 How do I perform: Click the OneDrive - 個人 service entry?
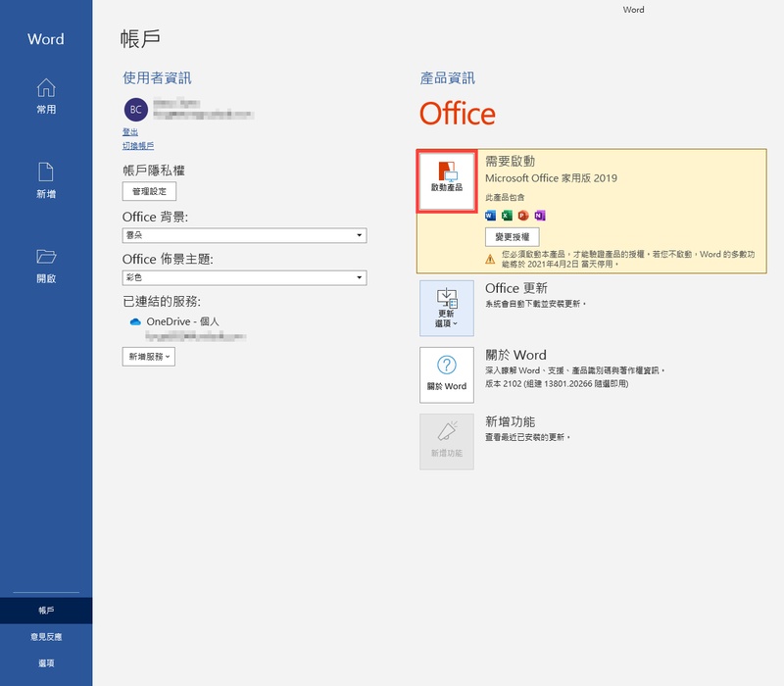(182, 322)
